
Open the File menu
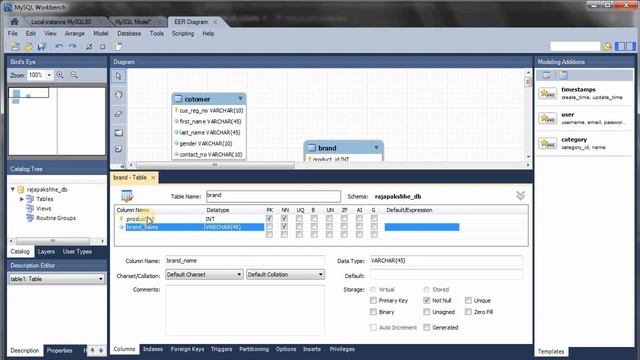point(13,33)
